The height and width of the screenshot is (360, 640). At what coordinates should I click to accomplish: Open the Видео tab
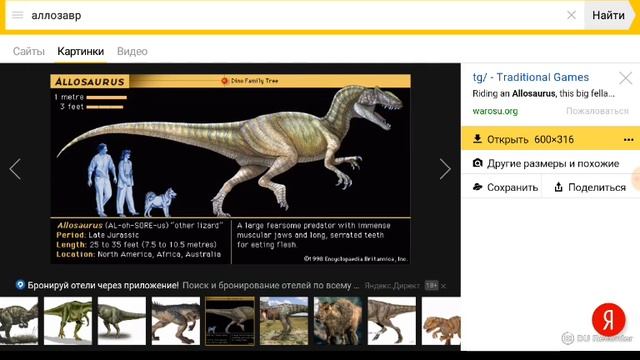pos(132,51)
